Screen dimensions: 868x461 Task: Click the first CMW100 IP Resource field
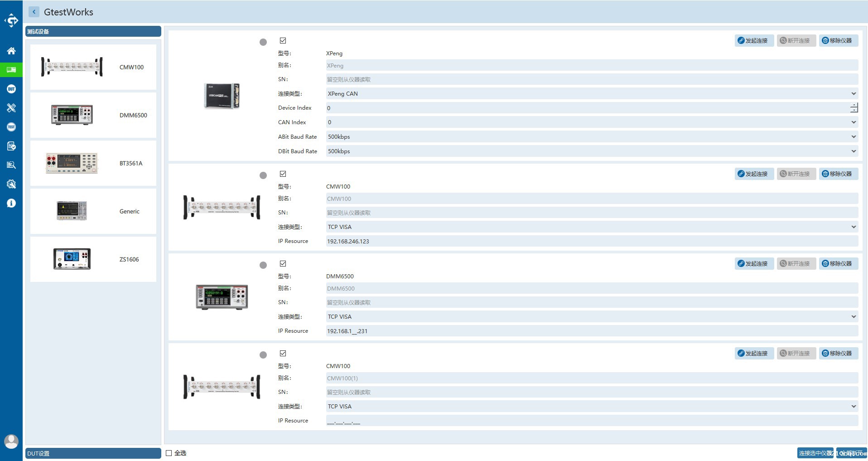click(592, 241)
